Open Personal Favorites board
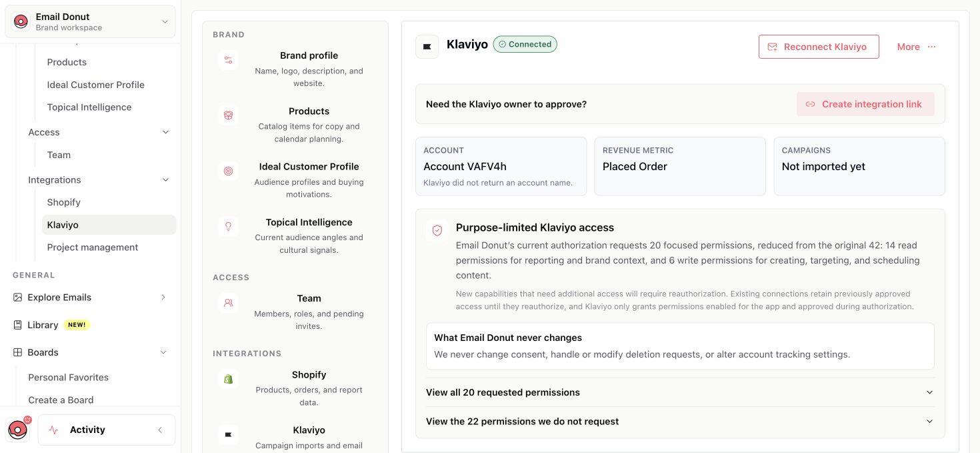This screenshot has width=980, height=453. [x=68, y=378]
